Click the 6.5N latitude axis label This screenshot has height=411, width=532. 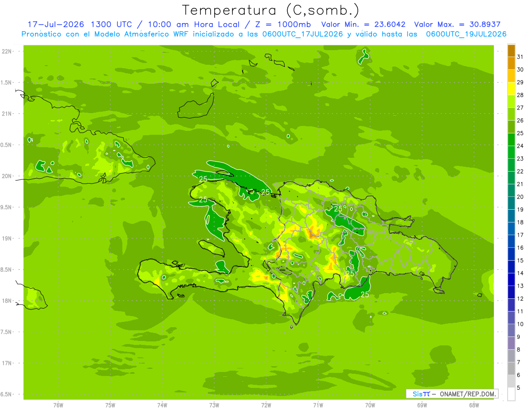7,395
